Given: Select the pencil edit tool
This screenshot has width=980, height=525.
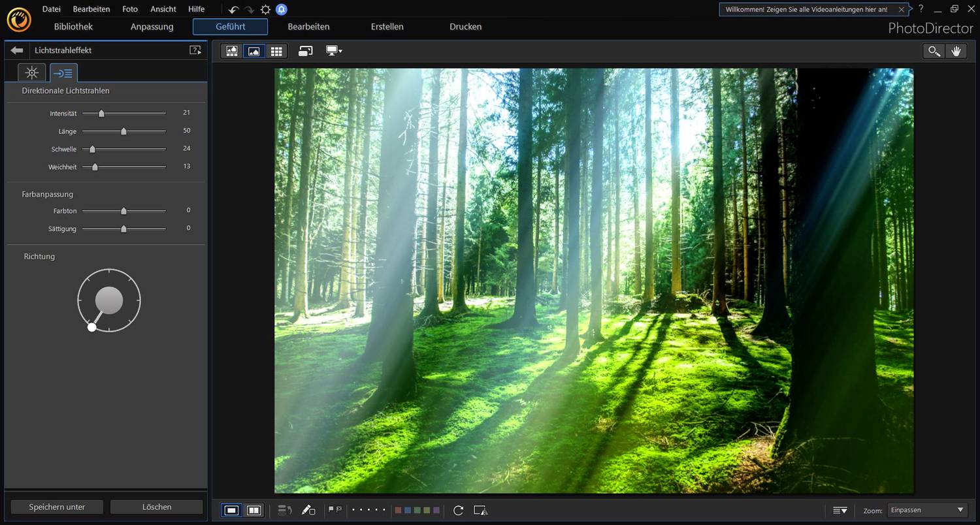Looking at the screenshot, I should (309, 510).
